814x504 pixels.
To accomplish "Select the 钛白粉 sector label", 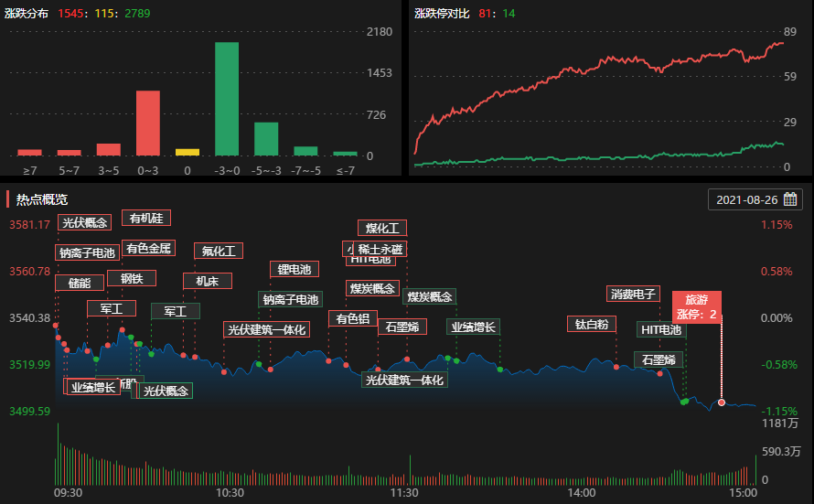I will coord(592,324).
